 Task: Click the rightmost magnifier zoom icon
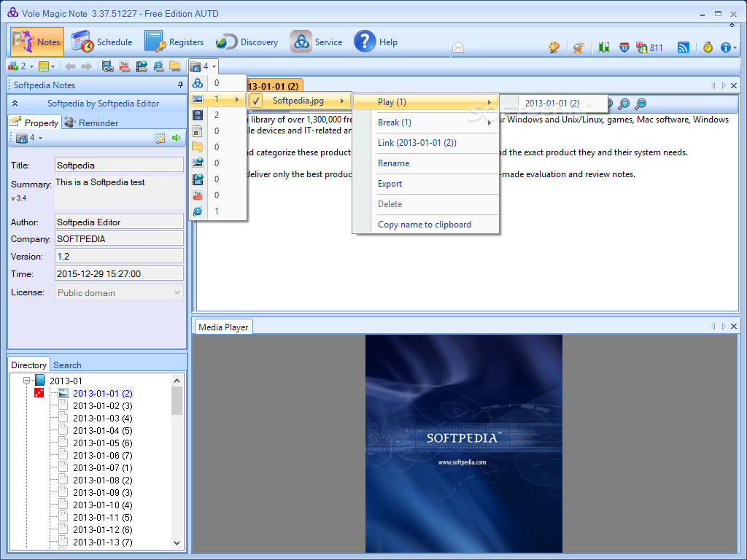[x=640, y=104]
